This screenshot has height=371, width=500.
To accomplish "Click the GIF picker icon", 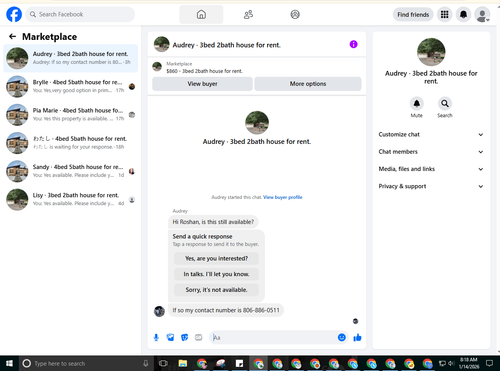I will (199, 338).
